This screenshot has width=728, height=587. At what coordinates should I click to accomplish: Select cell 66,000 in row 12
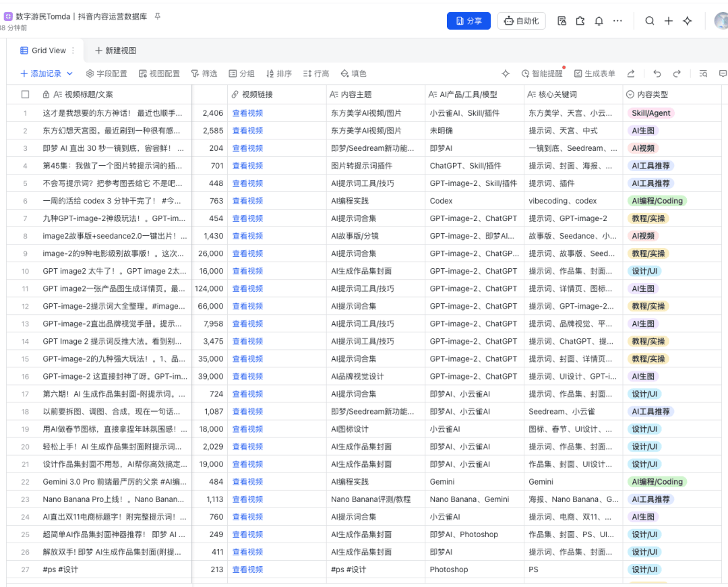click(210, 306)
